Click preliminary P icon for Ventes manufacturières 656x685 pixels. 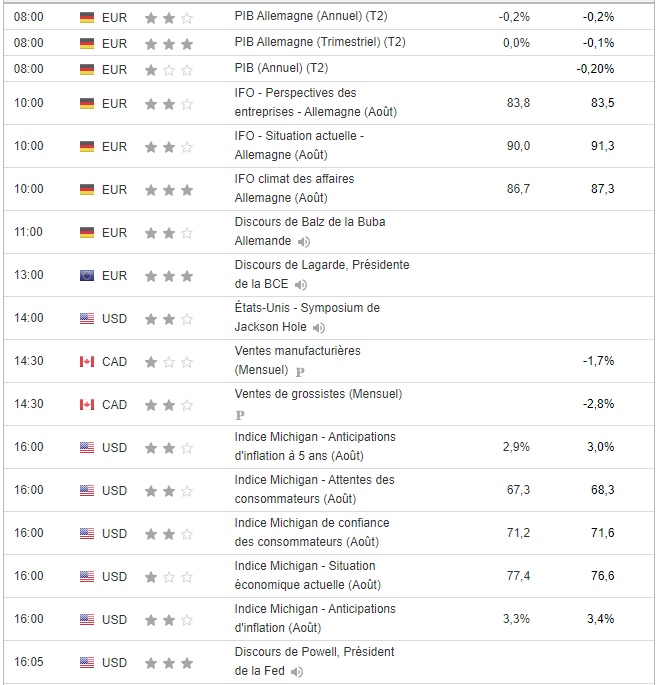(x=300, y=371)
